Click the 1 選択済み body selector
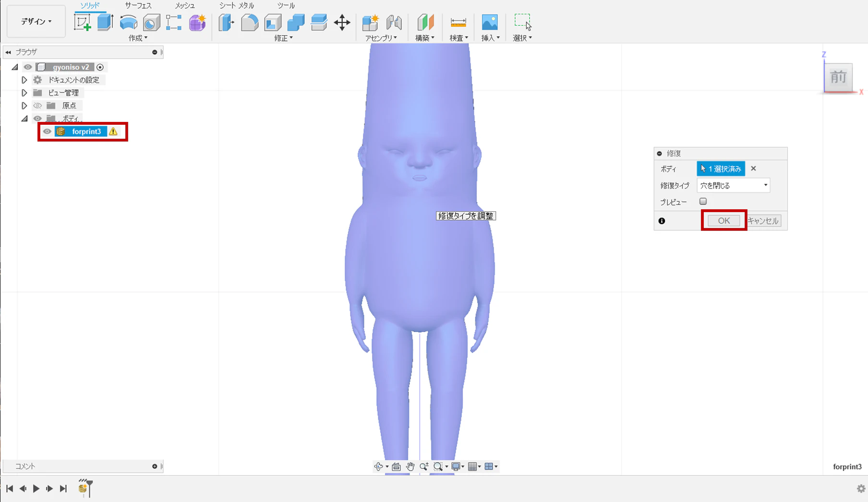 (721, 168)
